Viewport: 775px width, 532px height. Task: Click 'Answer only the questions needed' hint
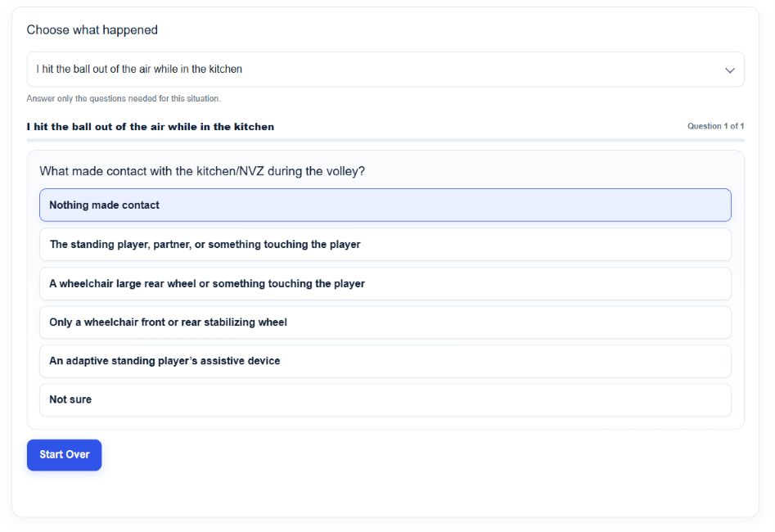[124, 98]
